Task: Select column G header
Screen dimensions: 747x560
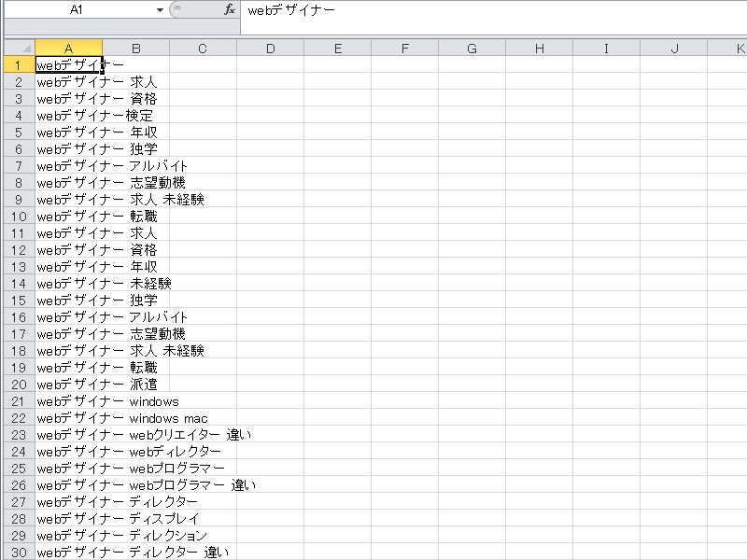Action: (x=472, y=49)
